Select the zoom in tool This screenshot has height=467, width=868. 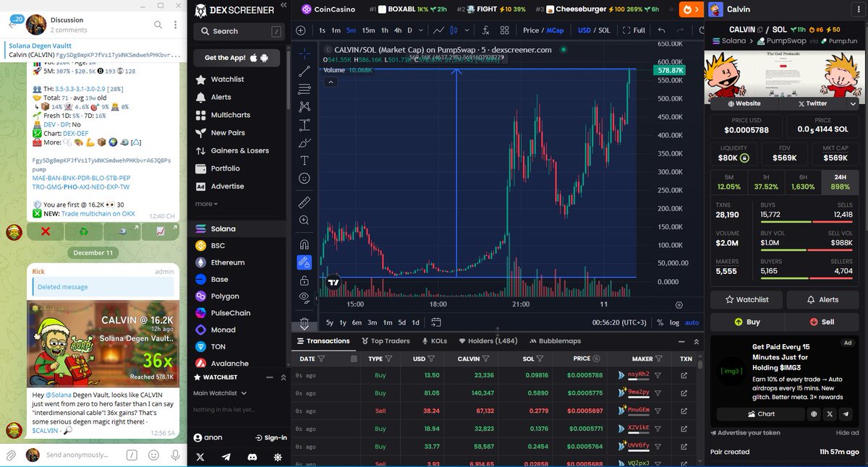(x=305, y=220)
